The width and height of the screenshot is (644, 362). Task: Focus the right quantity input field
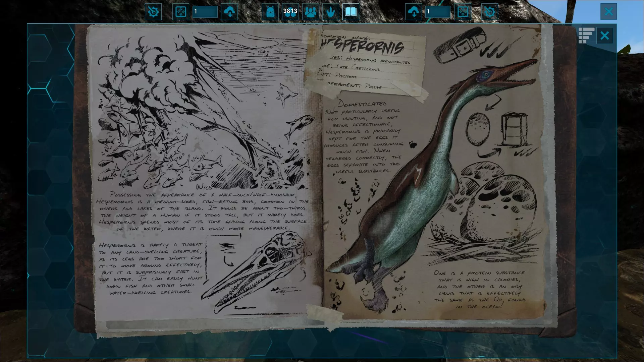point(438,12)
